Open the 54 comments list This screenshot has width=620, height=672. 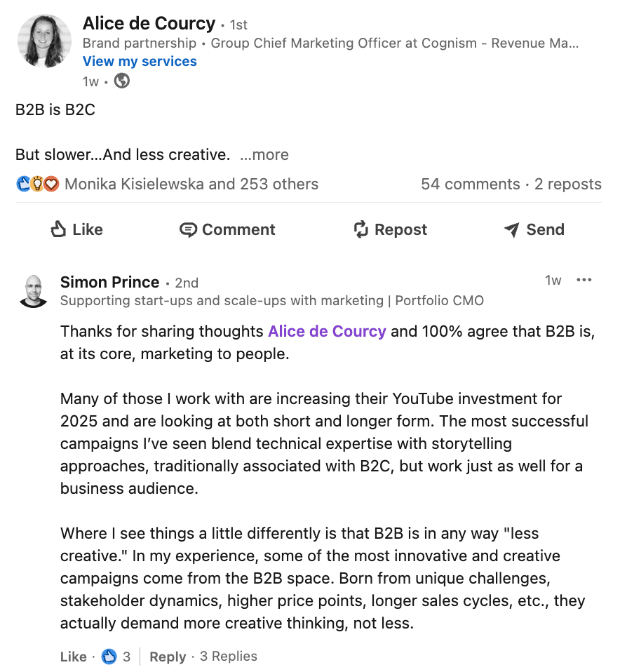coord(470,184)
